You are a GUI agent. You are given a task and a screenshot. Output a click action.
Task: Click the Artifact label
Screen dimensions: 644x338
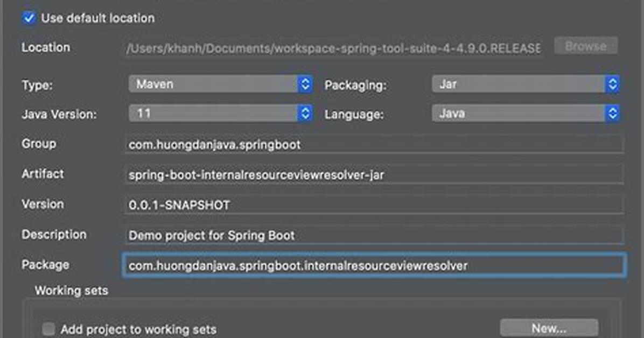pyautogui.click(x=43, y=174)
